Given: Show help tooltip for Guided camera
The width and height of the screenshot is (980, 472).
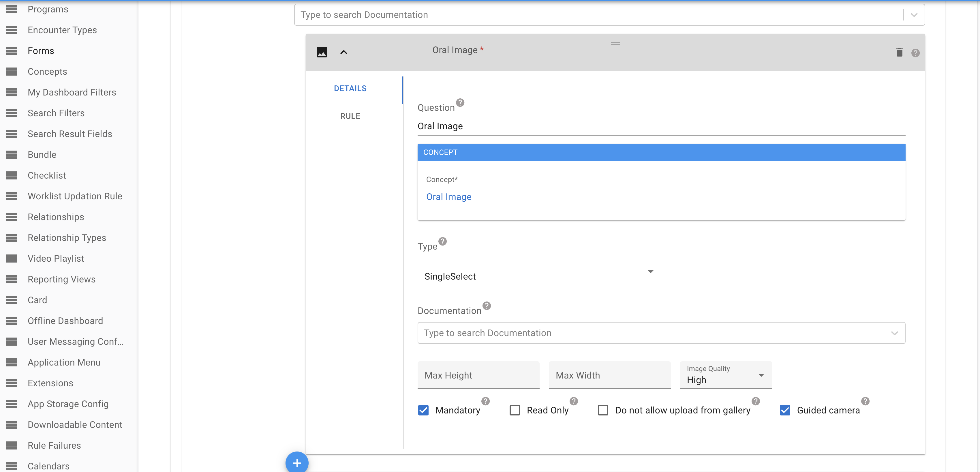Looking at the screenshot, I should point(866,401).
